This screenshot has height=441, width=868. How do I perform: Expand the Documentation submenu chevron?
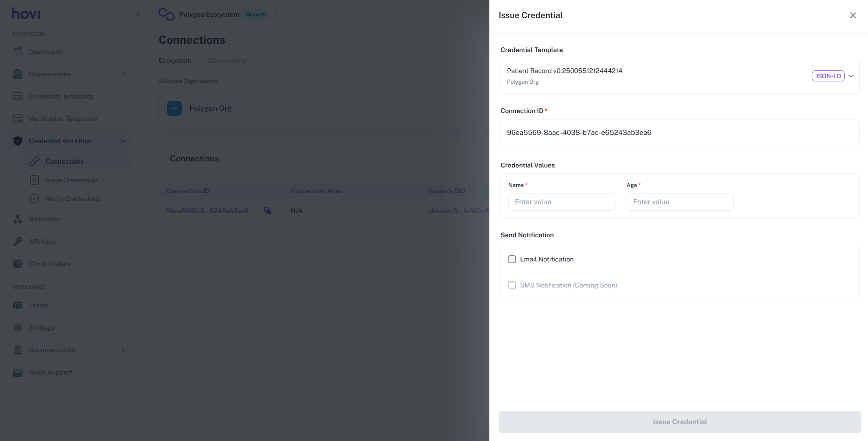[123, 350]
